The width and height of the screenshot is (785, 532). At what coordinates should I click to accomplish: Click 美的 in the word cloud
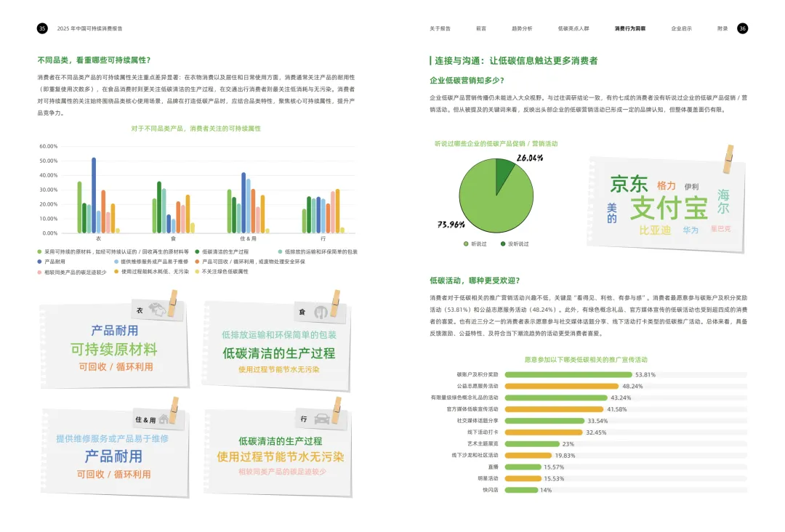tap(612, 213)
